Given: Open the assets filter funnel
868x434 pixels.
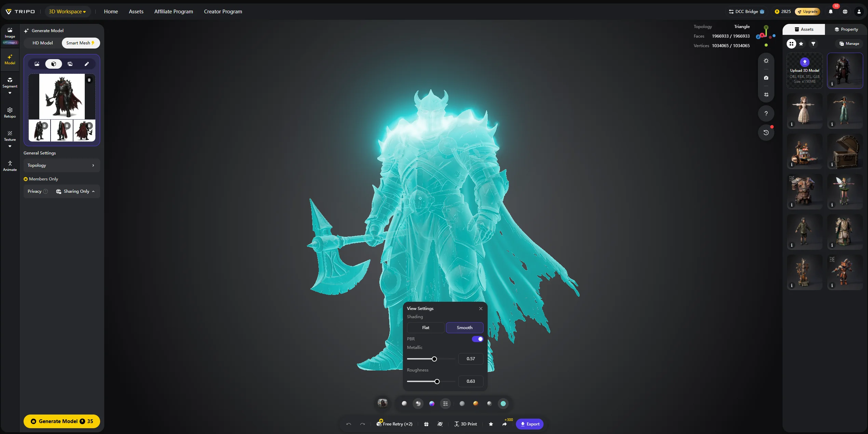Looking at the screenshot, I should point(813,44).
